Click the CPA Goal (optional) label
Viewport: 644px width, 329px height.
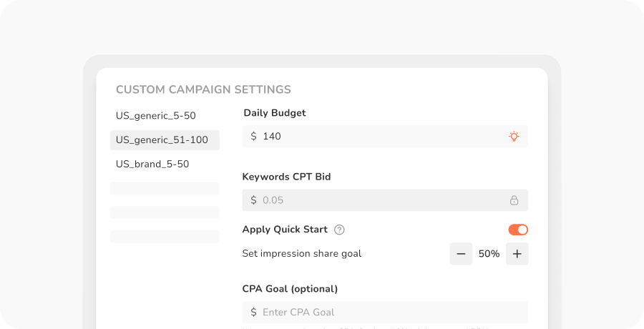[x=290, y=289]
